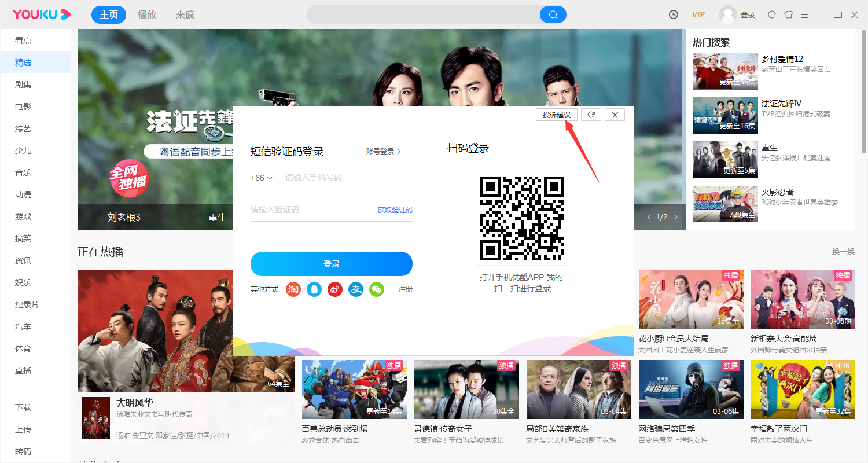Log in via the Alipay icon

pos(355,289)
